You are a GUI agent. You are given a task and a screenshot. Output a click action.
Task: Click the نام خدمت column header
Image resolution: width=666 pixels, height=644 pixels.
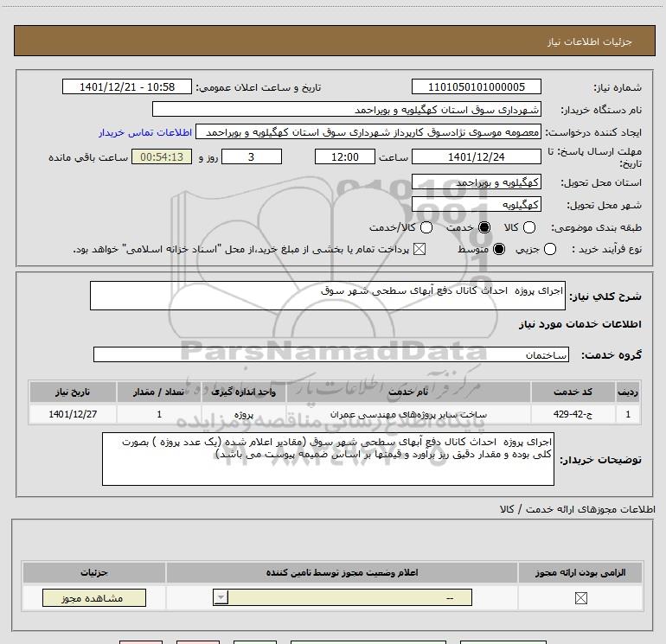pyautogui.click(x=408, y=392)
